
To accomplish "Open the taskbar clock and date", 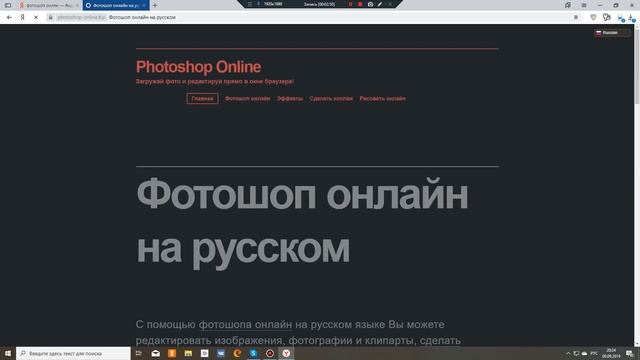I will (x=611, y=353).
